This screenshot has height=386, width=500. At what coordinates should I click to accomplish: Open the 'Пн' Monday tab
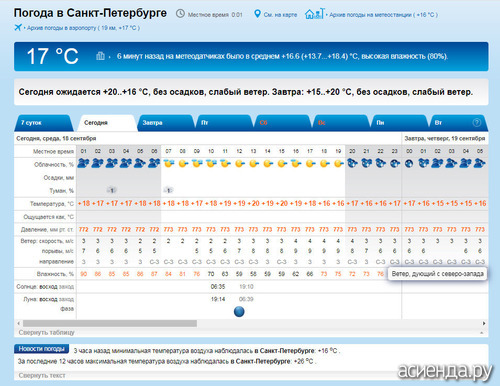click(x=399, y=123)
